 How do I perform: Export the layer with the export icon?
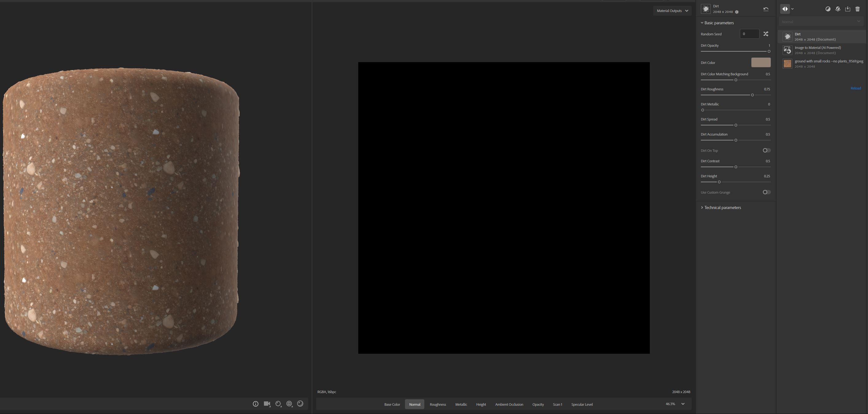pyautogui.click(x=848, y=9)
